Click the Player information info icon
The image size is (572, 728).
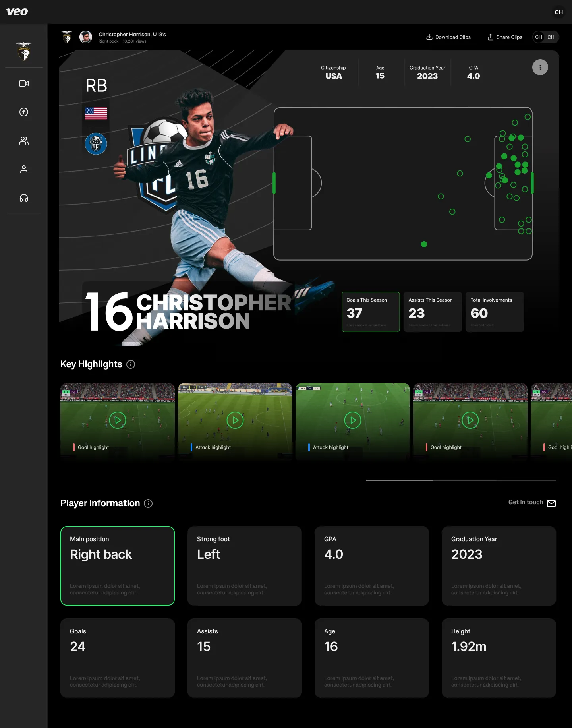tap(148, 503)
